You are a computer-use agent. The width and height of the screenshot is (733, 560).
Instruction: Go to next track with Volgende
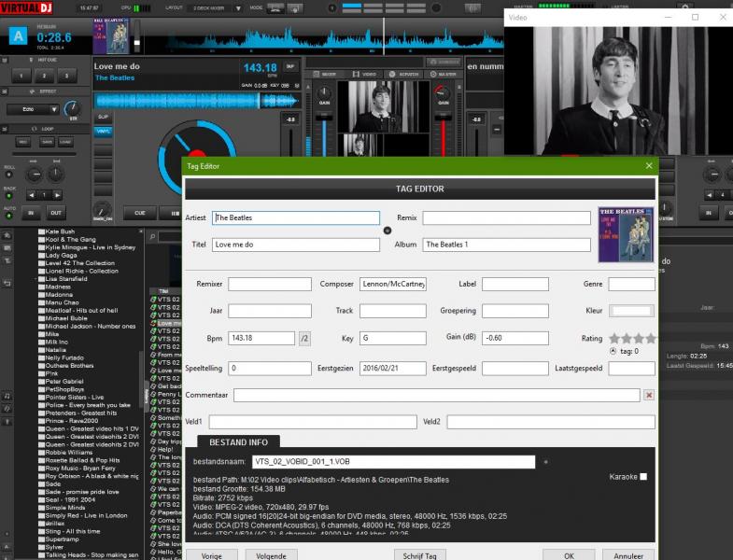coord(271,555)
